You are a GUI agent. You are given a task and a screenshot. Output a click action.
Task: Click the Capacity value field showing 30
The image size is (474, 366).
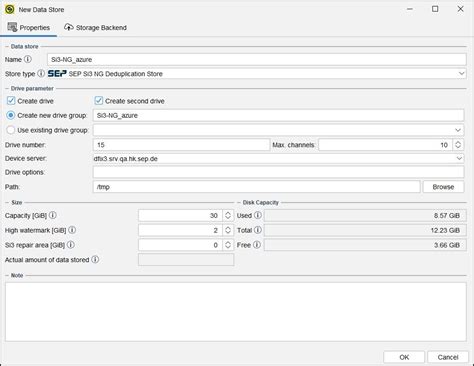(x=180, y=215)
